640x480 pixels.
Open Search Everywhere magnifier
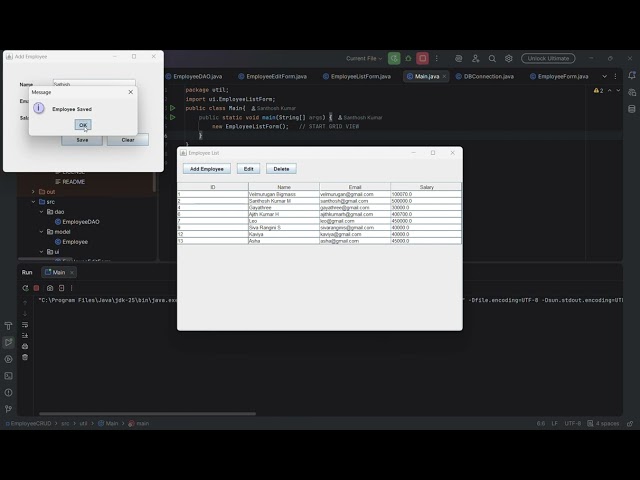pyautogui.click(x=492, y=58)
